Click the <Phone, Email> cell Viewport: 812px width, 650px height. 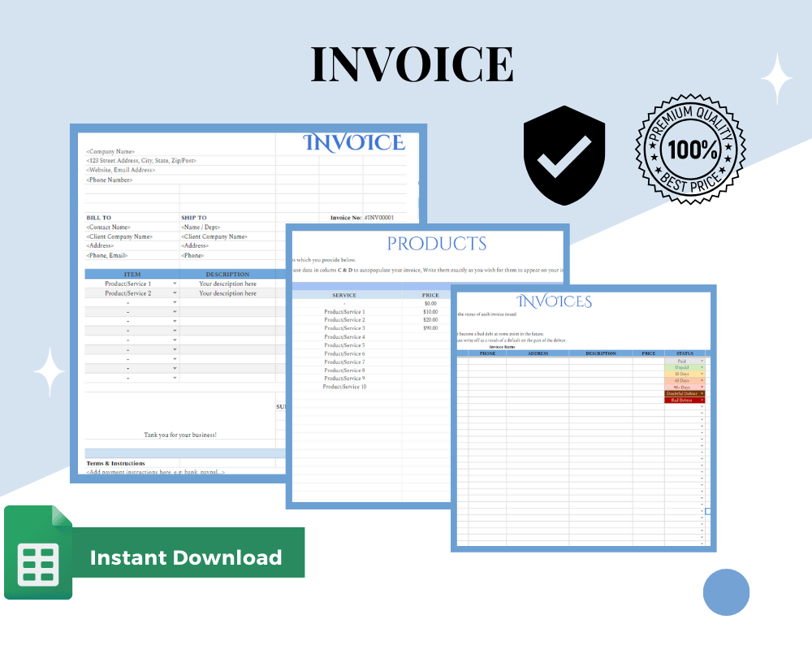coord(106,256)
